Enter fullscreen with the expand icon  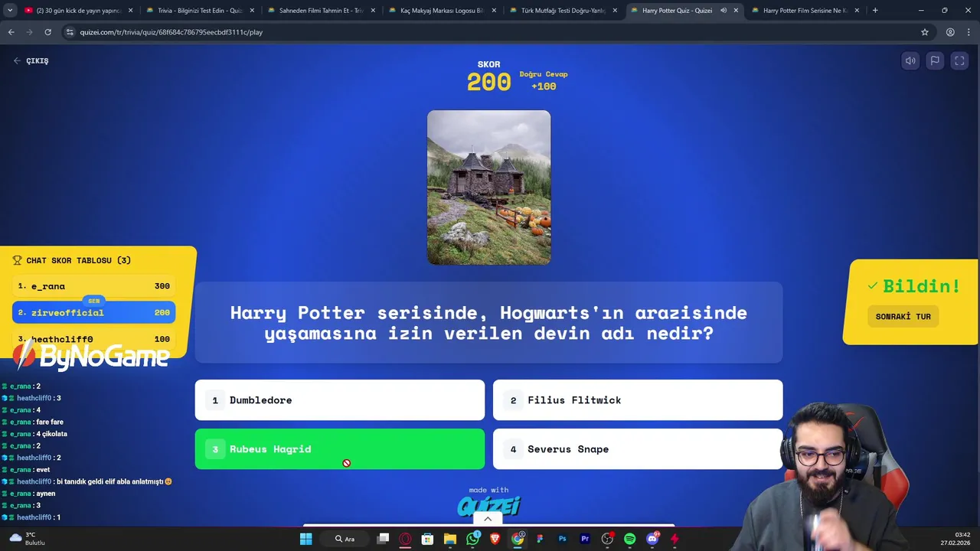959,61
